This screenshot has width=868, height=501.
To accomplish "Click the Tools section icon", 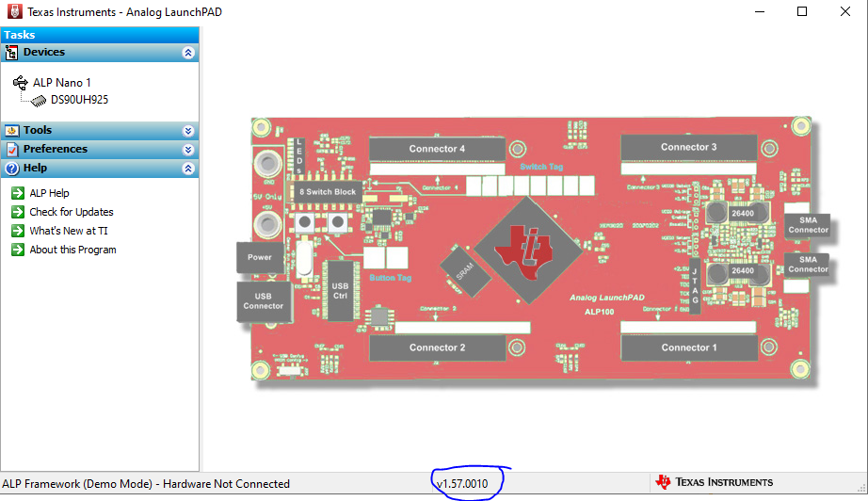I will coord(11,131).
